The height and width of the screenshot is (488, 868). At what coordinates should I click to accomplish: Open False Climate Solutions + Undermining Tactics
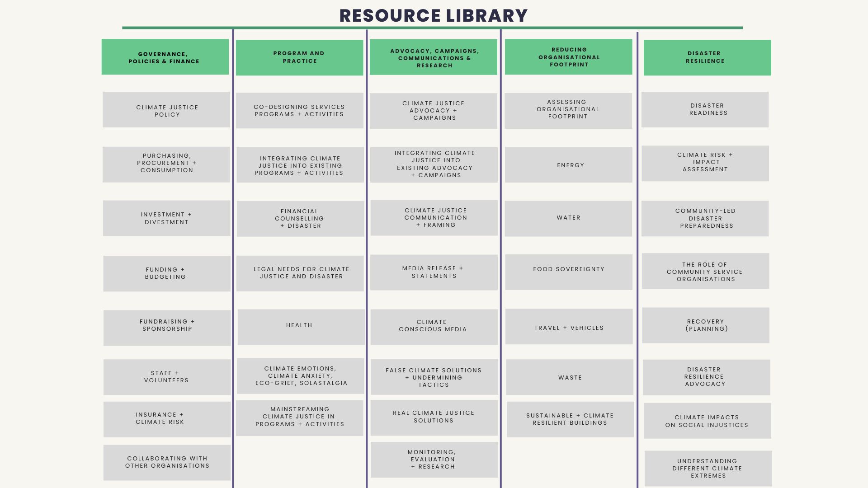point(434,377)
